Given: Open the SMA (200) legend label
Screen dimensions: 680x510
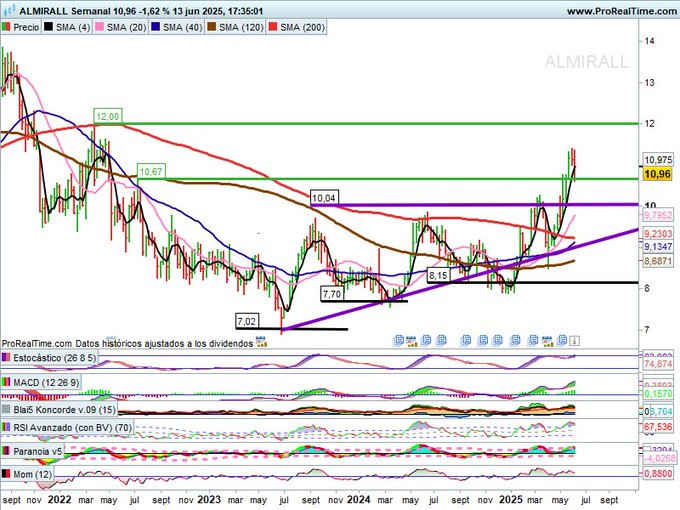Looking at the screenshot, I should [302, 27].
